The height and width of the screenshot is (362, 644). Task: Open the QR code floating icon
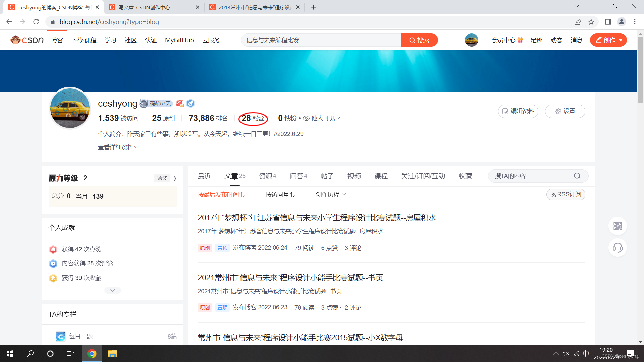pyautogui.click(x=618, y=226)
